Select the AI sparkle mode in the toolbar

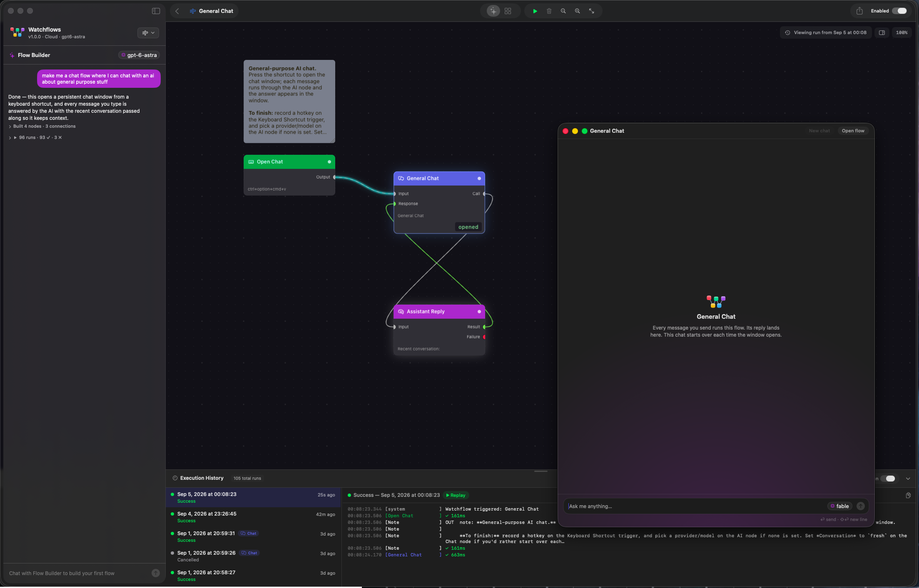click(493, 11)
